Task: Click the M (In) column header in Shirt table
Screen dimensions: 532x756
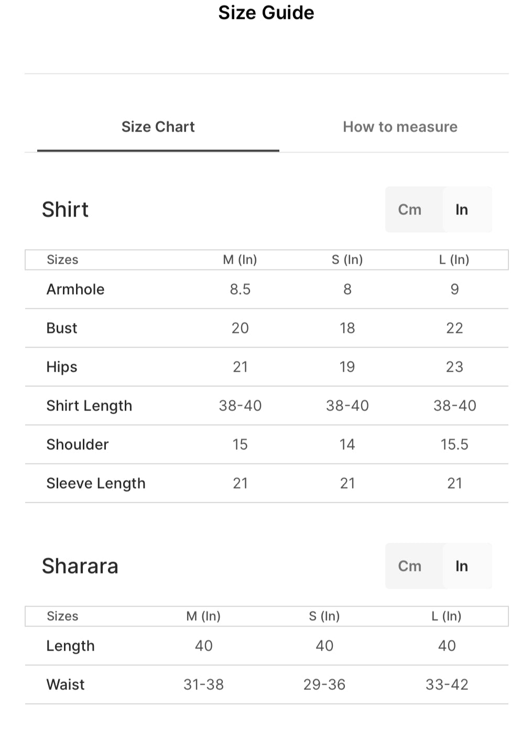Action: click(x=240, y=260)
